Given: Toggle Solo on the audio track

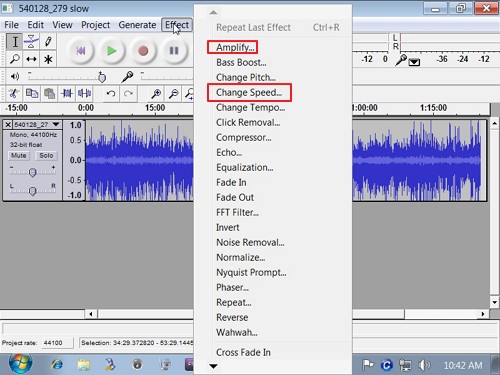Looking at the screenshot, I should point(46,155).
